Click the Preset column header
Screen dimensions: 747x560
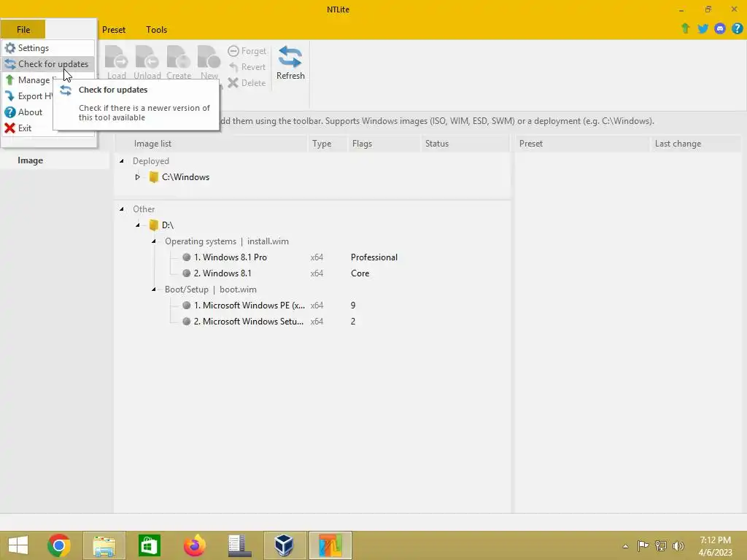(582, 144)
